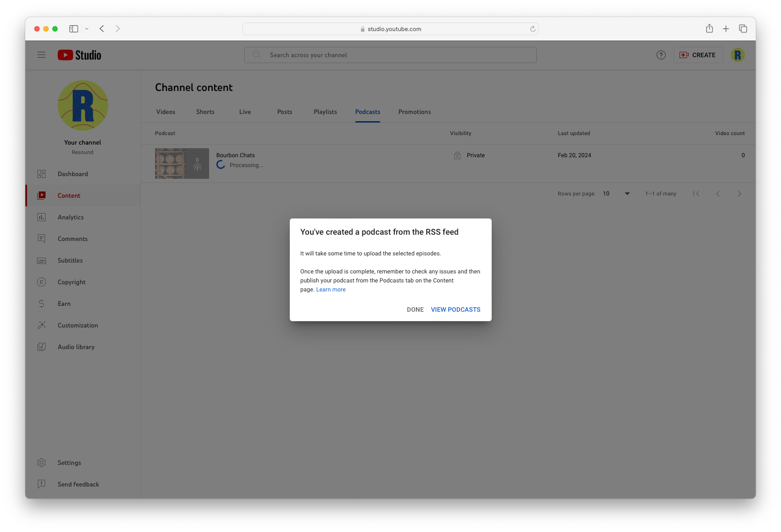
Task: Switch to the Shorts tab
Action: tap(205, 112)
